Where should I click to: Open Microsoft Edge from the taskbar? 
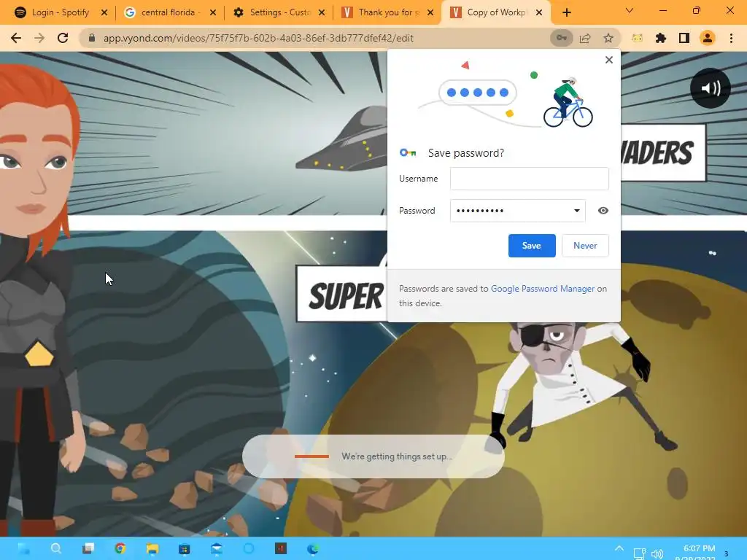pyautogui.click(x=312, y=548)
